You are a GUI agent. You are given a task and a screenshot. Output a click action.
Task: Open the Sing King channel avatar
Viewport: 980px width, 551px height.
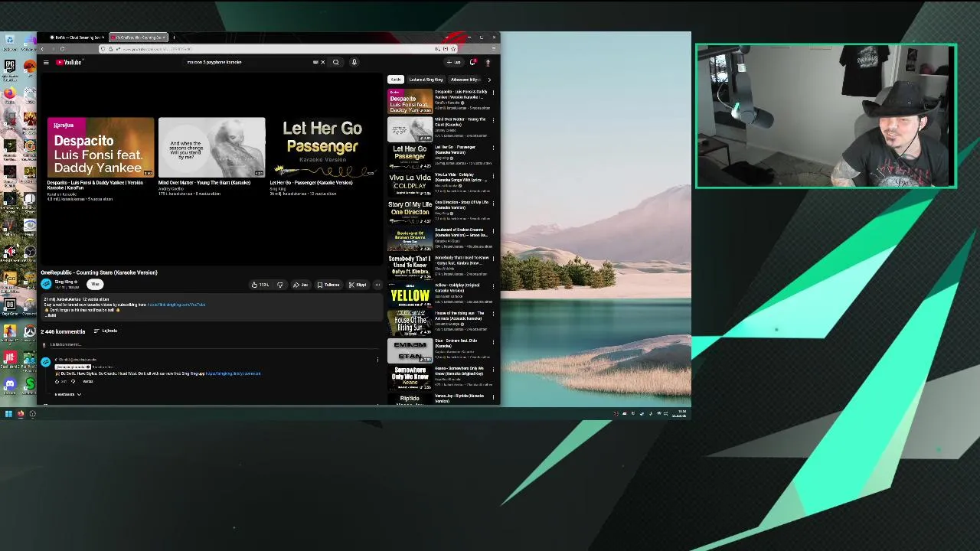click(x=46, y=284)
